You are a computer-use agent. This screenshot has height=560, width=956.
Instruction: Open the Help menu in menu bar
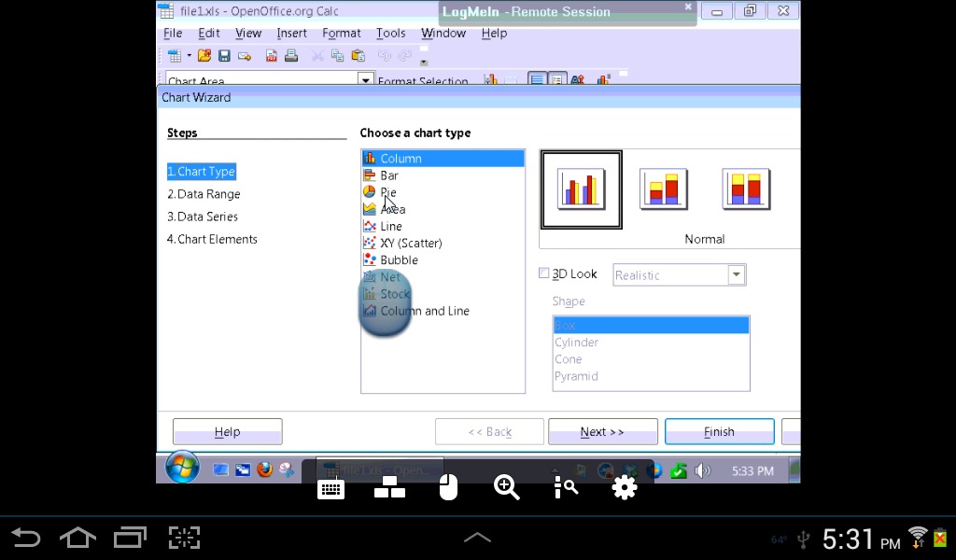click(x=494, y=33)
